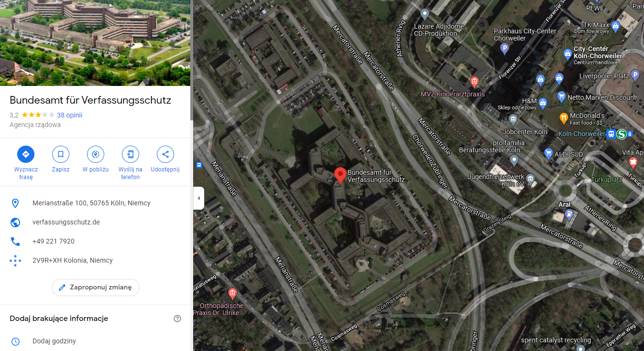Click the Wyślij na telefon icon

pyautogui.click(x=131, y=154)
